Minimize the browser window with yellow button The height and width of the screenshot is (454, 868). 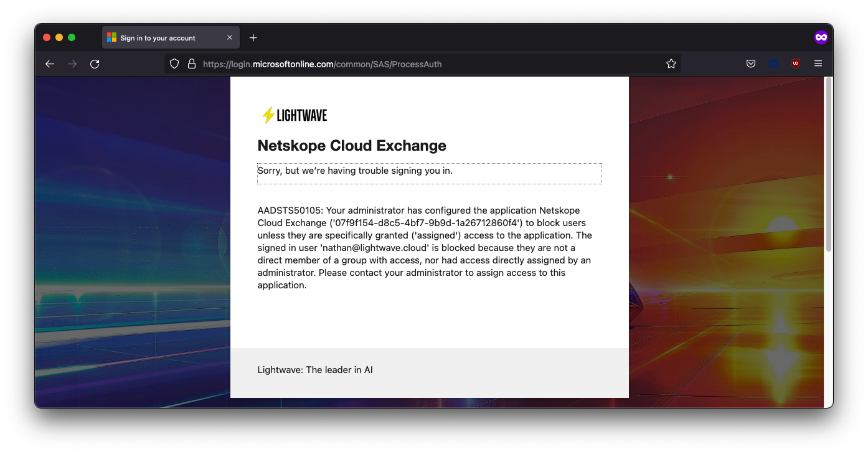59,37
